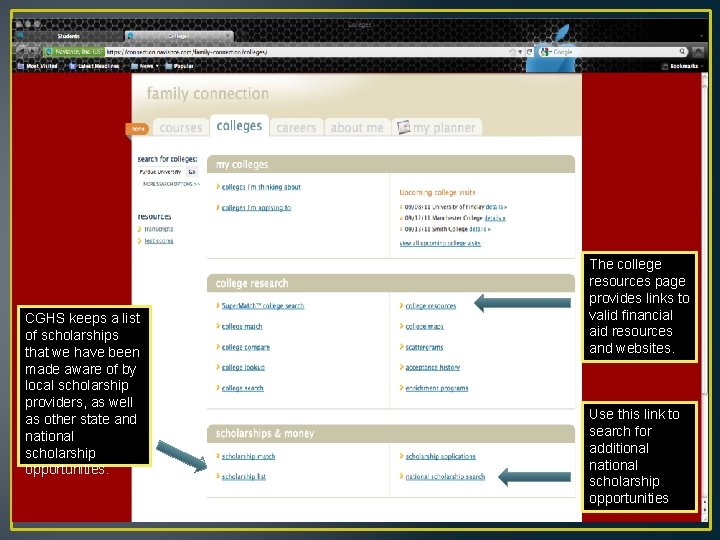Click the search magnifier icon
Image resolution: width=720 pixels, height=540 pixels.
coord(682,52)
